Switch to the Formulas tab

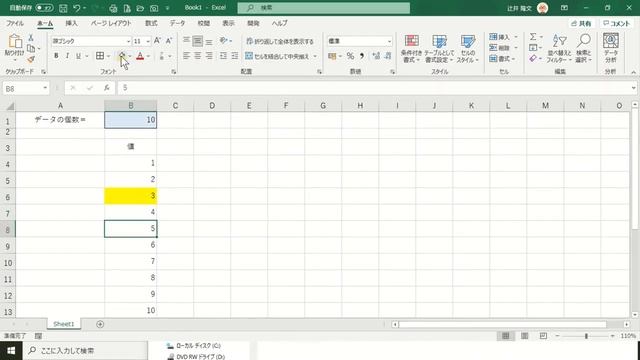coord(151,23)
